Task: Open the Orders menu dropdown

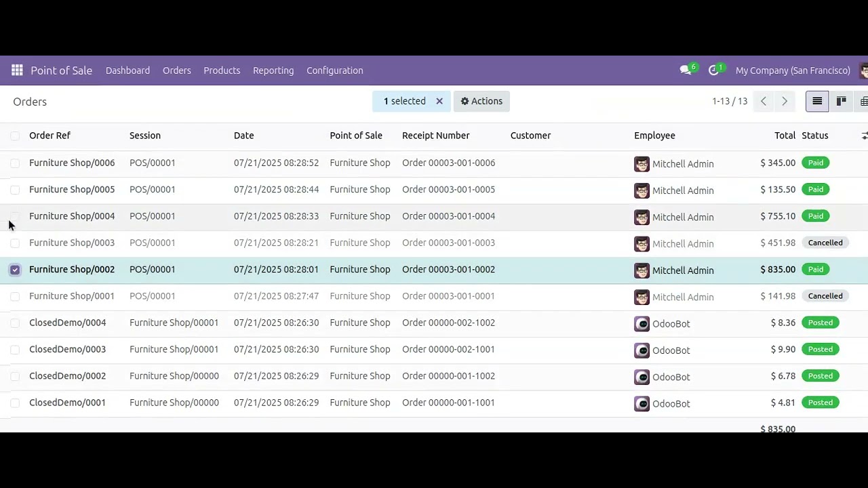Action: click(x=176, y=70)
